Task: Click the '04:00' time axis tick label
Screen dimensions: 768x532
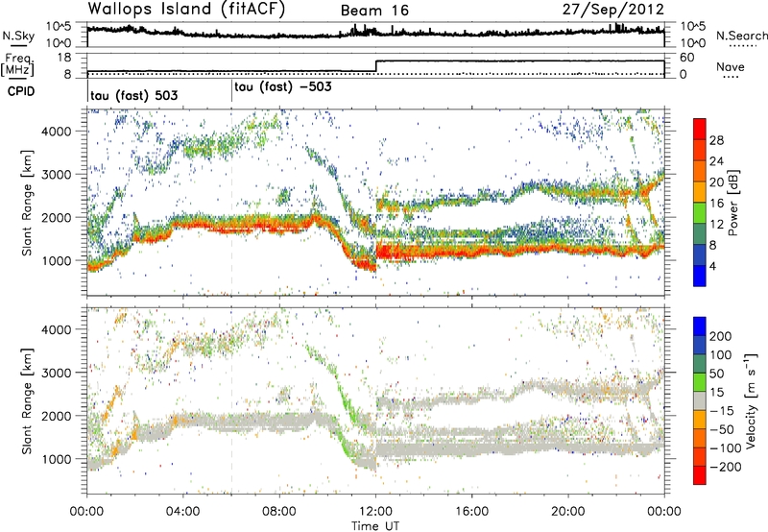Action: click(183, 512)
